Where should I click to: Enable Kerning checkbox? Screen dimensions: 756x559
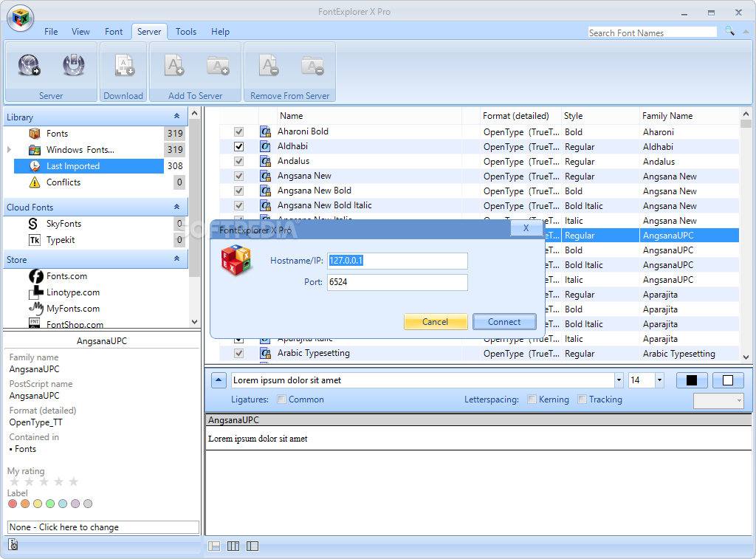coord(532,399)
